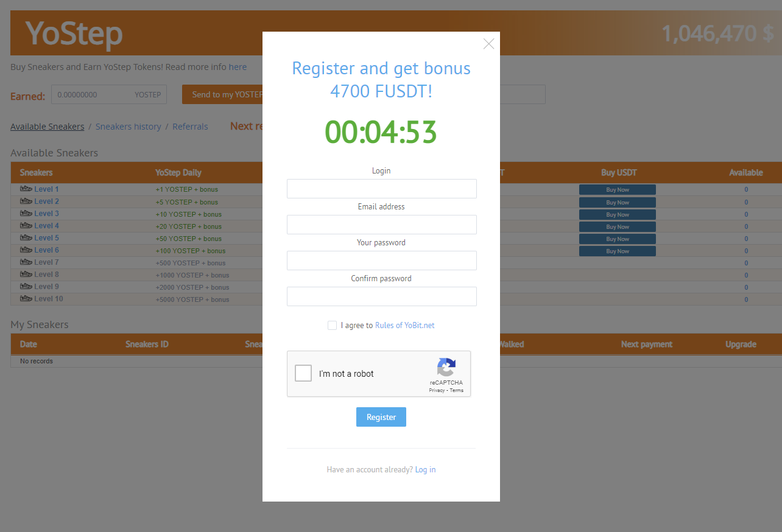Click the Level 7 sneaker icon

point(26,262)
